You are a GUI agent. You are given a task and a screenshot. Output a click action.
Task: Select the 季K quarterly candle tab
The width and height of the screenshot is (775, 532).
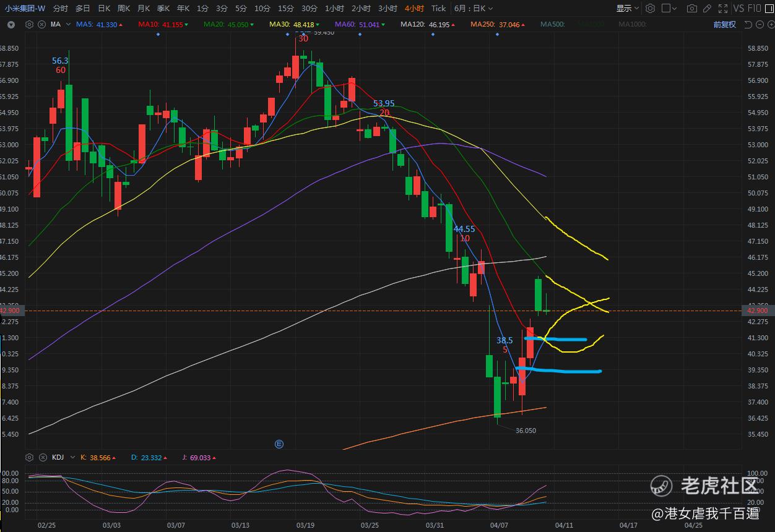click(163, 8)
